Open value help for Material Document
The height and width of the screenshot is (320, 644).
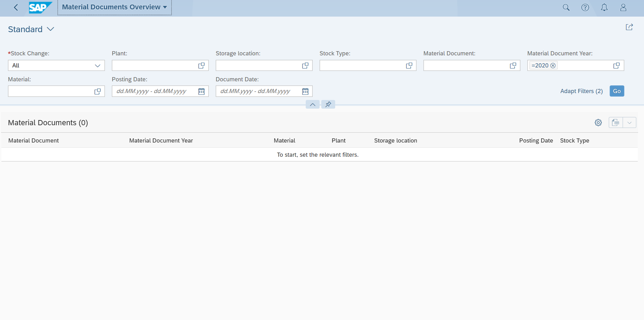tap(513, 65)
